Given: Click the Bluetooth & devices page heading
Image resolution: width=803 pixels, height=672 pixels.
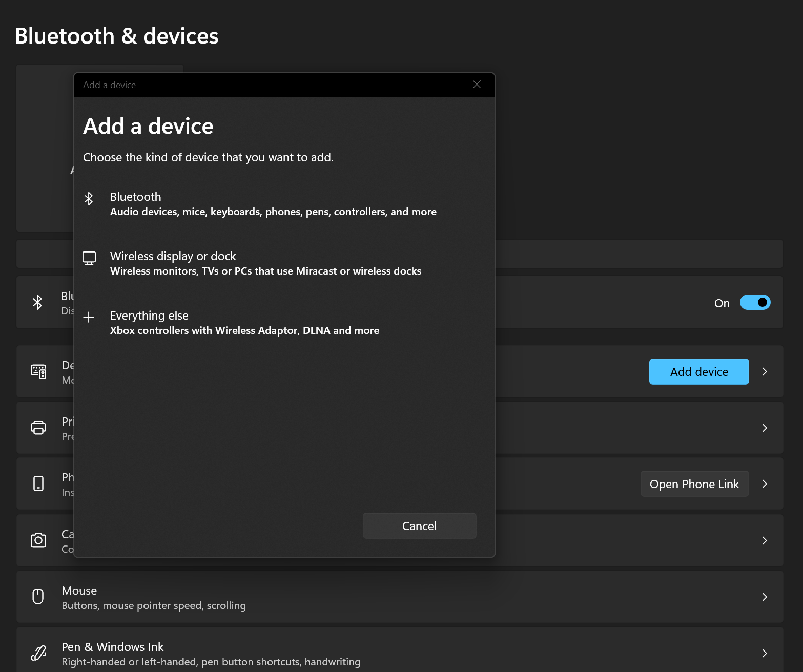Looking at the screenshot, I should (117, 36).
